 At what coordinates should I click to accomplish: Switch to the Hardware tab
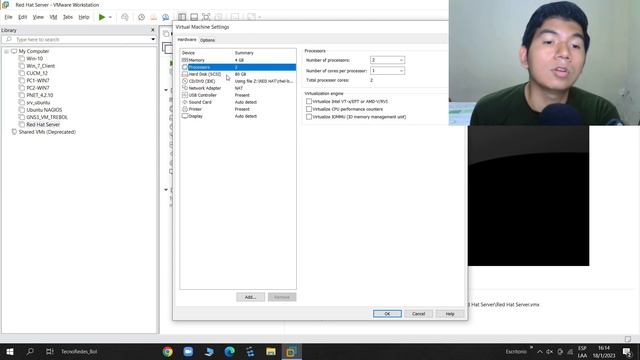coord(187,40)
